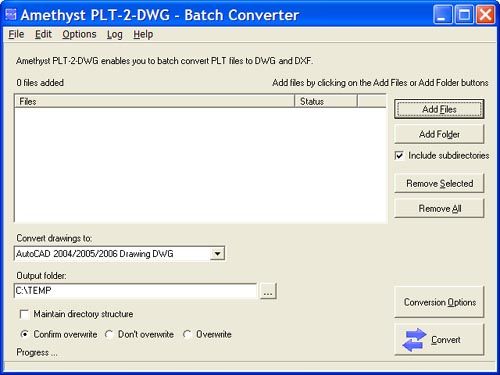The height and width of the screenshot is (375, 500).
Task: Open the Edit menu
Action: (x=43, y=34)
